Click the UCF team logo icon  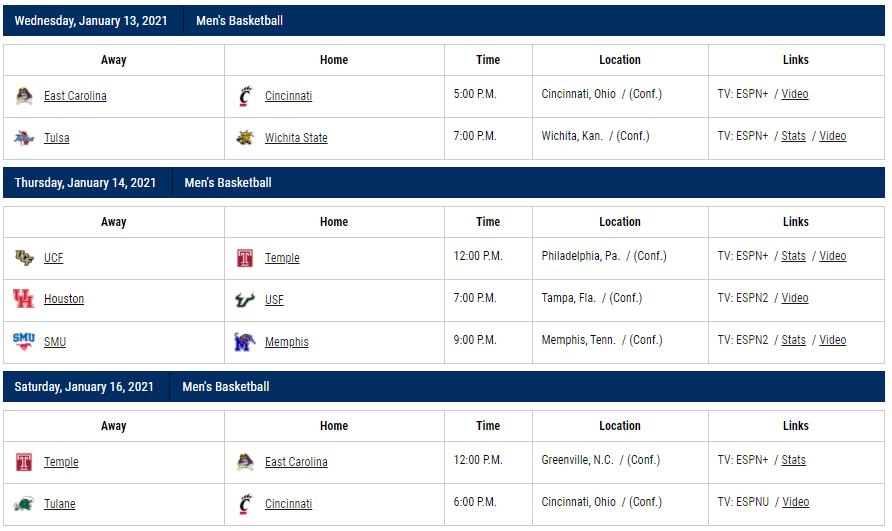point(24,258)
